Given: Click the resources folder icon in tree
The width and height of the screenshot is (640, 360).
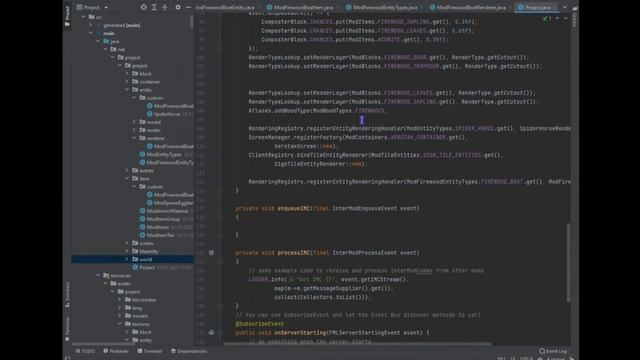Looking at the screenshot, I should (106, 276).
